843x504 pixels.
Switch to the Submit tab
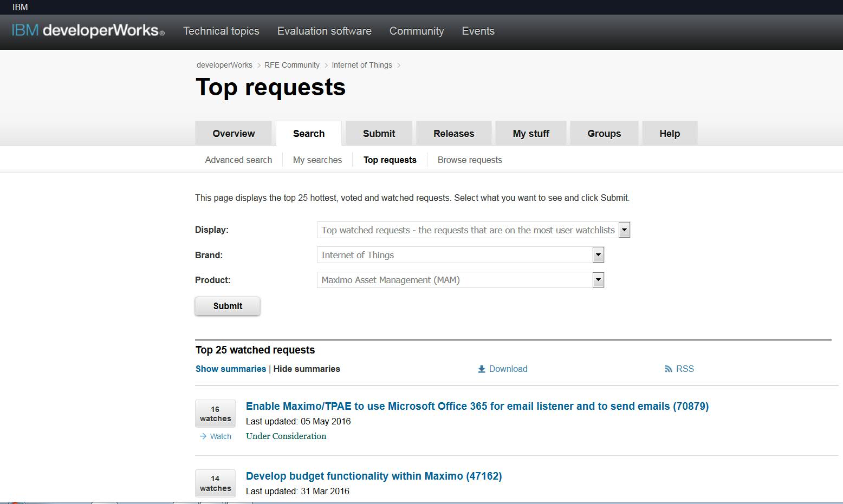tap(379, 133)
